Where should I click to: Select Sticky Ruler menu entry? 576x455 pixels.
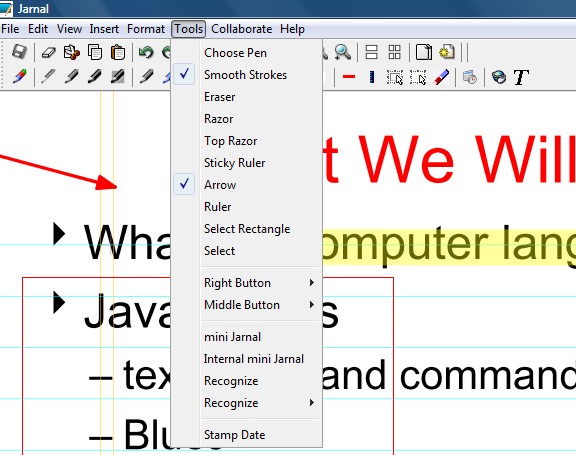(x=245, y=162)
